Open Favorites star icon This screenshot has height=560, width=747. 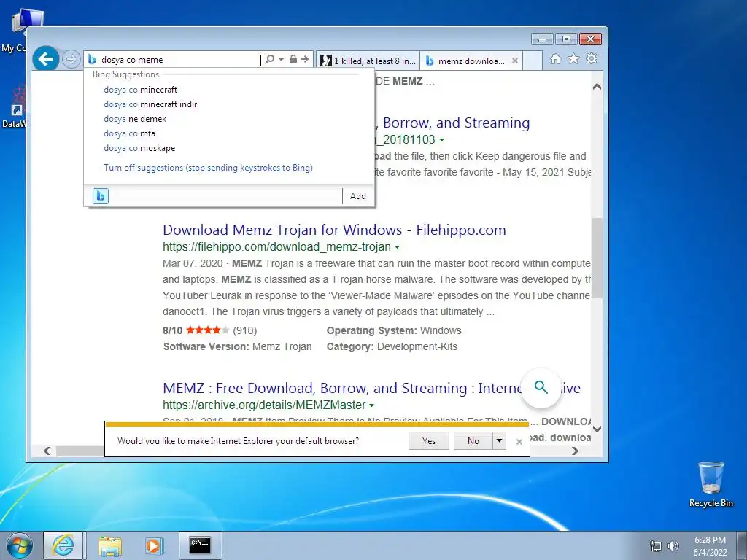573,58
